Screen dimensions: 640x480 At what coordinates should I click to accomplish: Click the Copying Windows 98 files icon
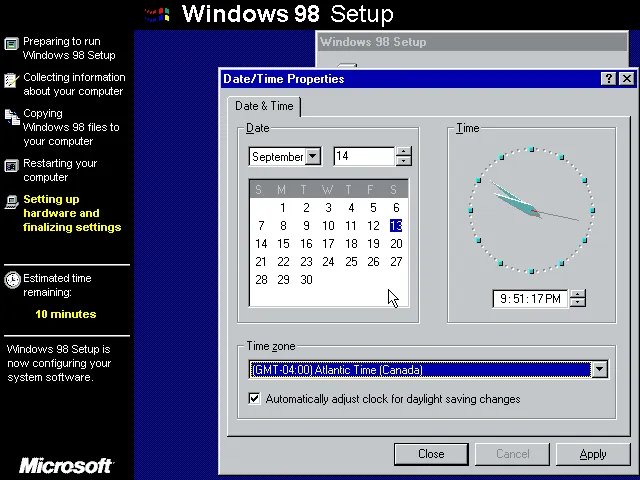[12, 117]
